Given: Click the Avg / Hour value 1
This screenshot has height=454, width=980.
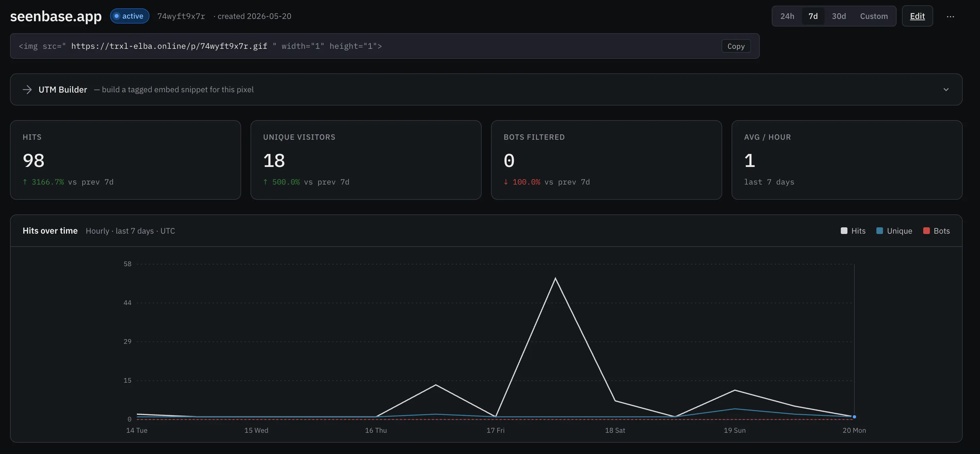Looking at the screenshot, I should click(749, 161).
